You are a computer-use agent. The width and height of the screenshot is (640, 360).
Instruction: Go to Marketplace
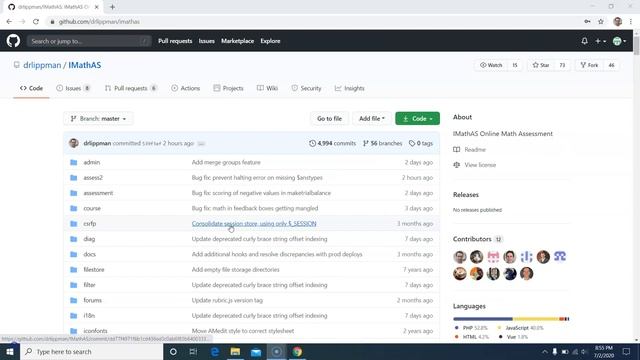pyautogui.click(x=238, y=41)
